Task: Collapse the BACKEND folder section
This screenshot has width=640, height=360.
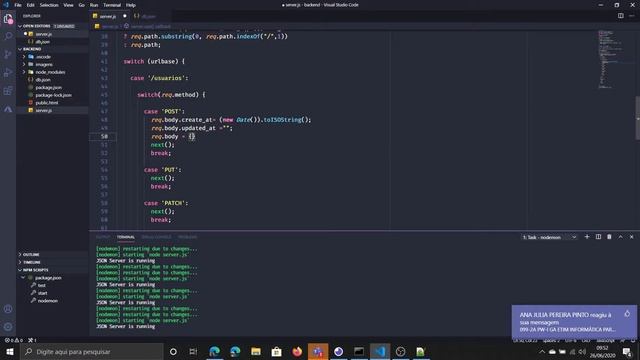Action: (x=52, y=49)
